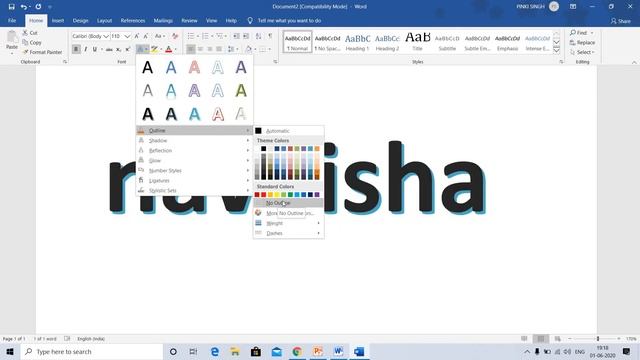
Task: Open the Change Case Aa dropdown
Action: [x=160, y=36]
